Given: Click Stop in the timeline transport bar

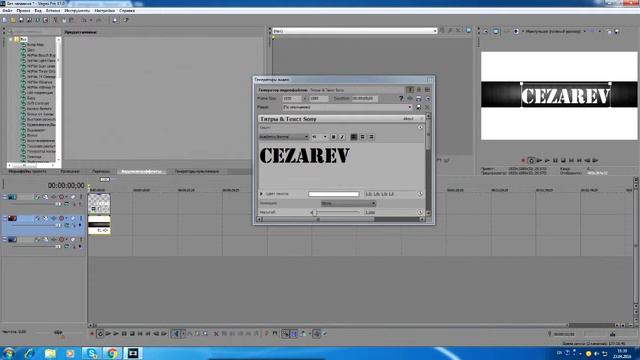Looking at the screenshot, I should (132, 334).
